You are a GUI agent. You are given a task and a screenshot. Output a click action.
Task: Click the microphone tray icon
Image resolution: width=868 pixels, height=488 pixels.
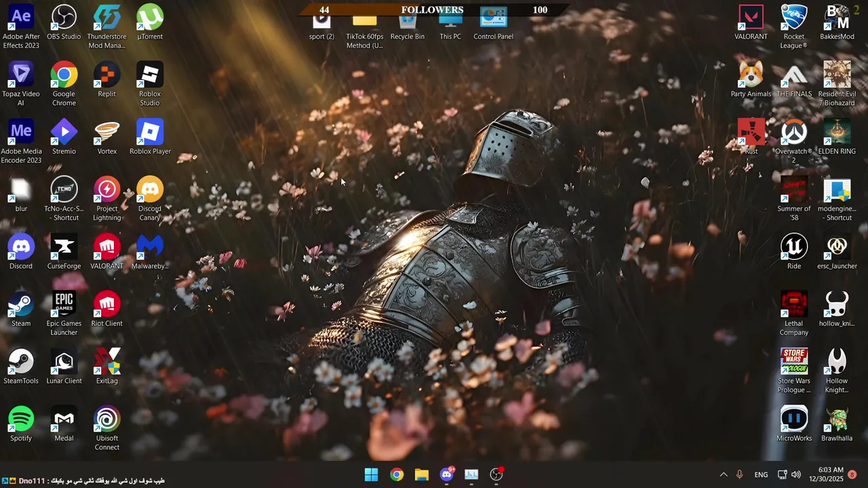(739, 475)
